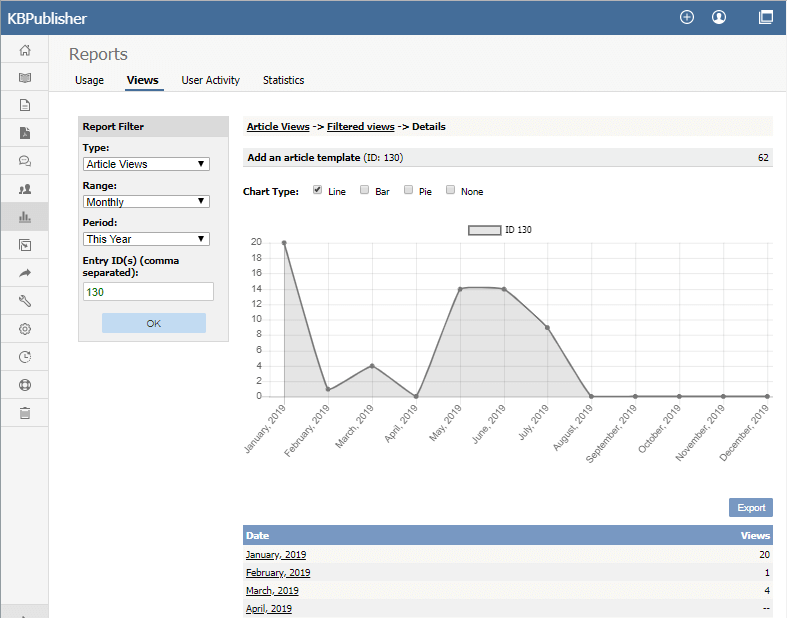Click the OK button in Report Filter

click(154, 323)
